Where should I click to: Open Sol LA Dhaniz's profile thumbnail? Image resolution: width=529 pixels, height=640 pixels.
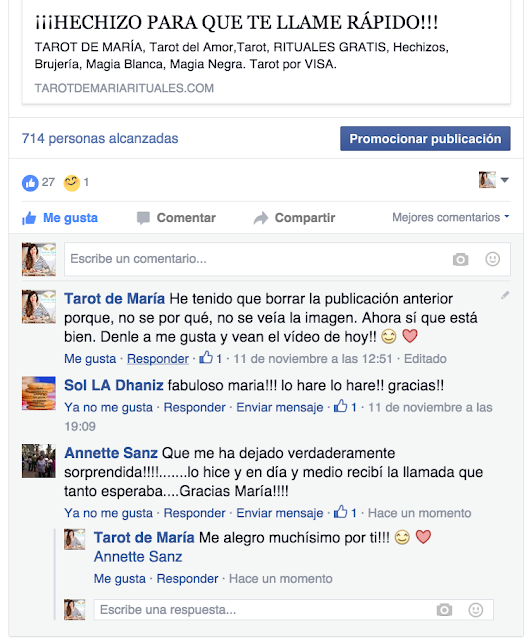click(x=38, y=393)
